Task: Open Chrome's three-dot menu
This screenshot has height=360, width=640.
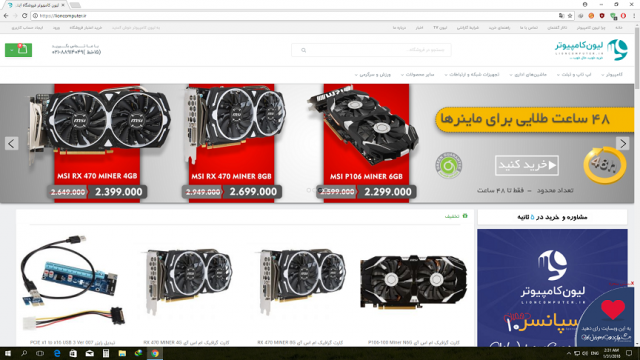Action: [634, 16]
